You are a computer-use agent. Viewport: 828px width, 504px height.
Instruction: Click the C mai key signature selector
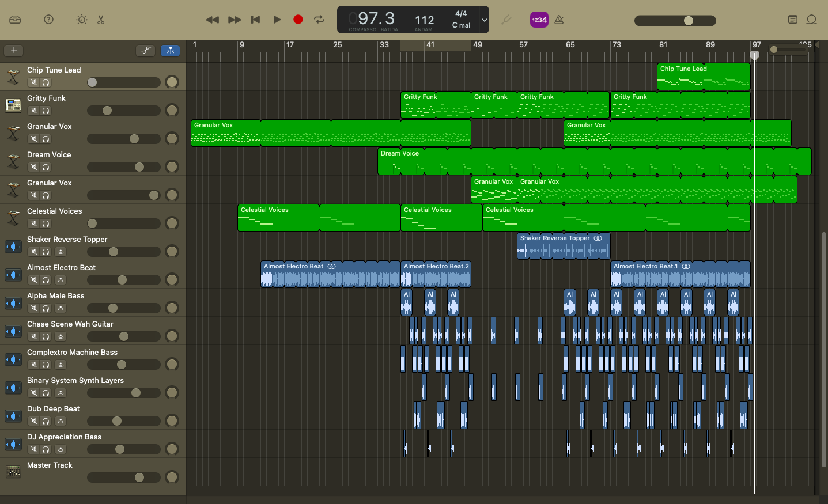461,25
